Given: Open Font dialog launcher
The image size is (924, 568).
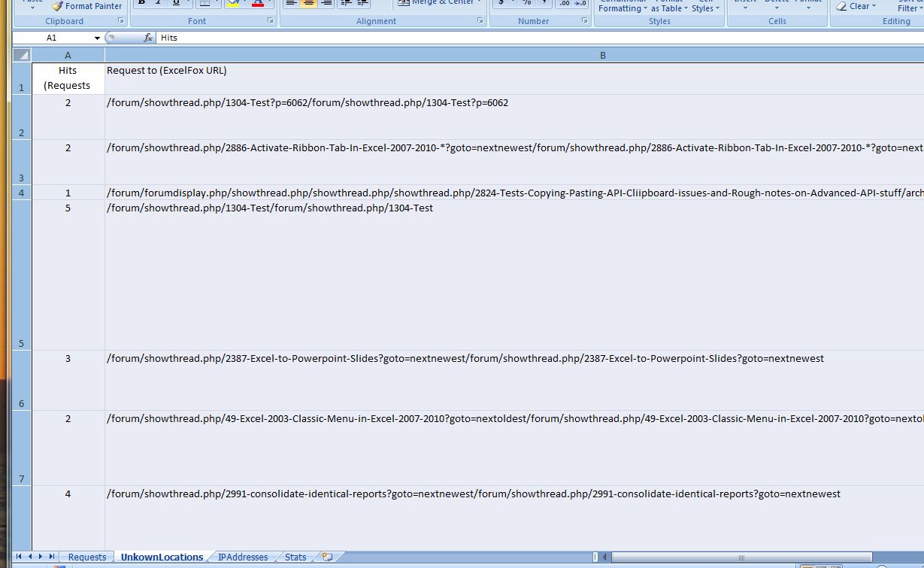Looking at the screenshot, I should (x=270, y=21).
